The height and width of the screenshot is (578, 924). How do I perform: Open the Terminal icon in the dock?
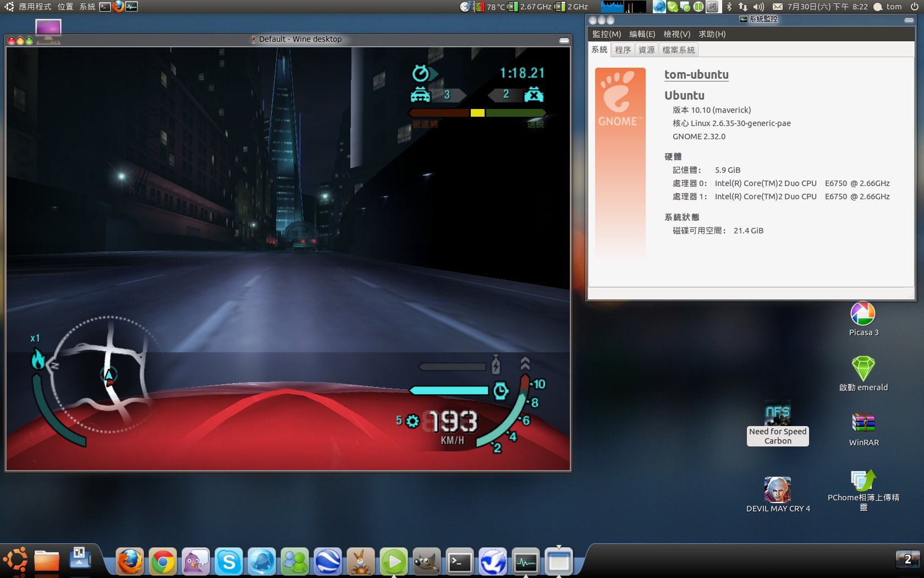(460, 562)
